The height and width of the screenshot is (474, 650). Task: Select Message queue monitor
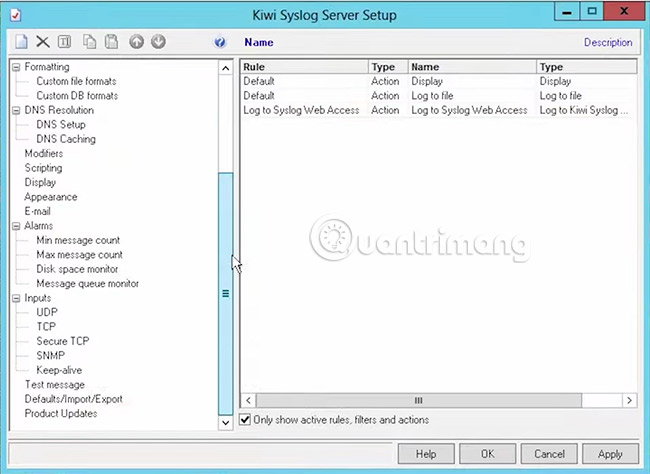pos(87,284)
